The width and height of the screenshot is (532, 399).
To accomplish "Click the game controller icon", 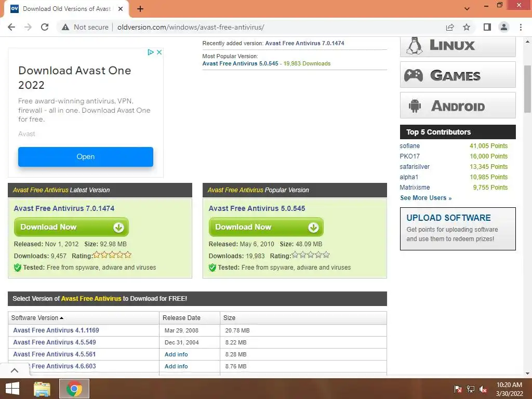I will [413, 75].
